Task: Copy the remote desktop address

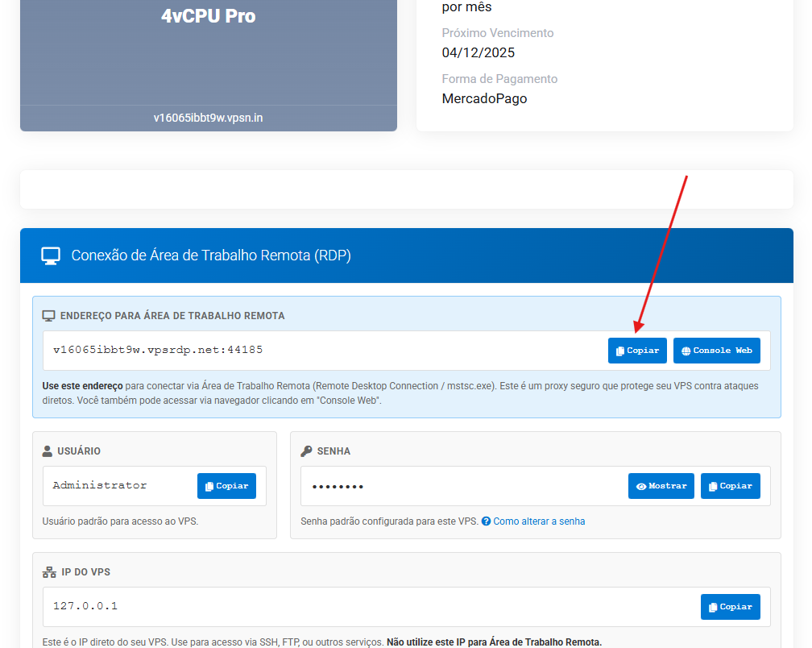Action: tap(637, 351)
